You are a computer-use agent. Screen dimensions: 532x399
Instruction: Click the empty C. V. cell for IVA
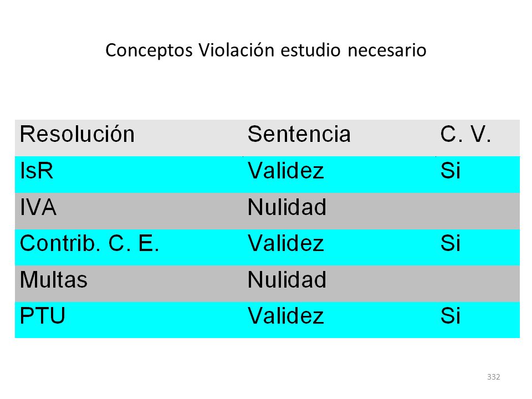point(478,211)
